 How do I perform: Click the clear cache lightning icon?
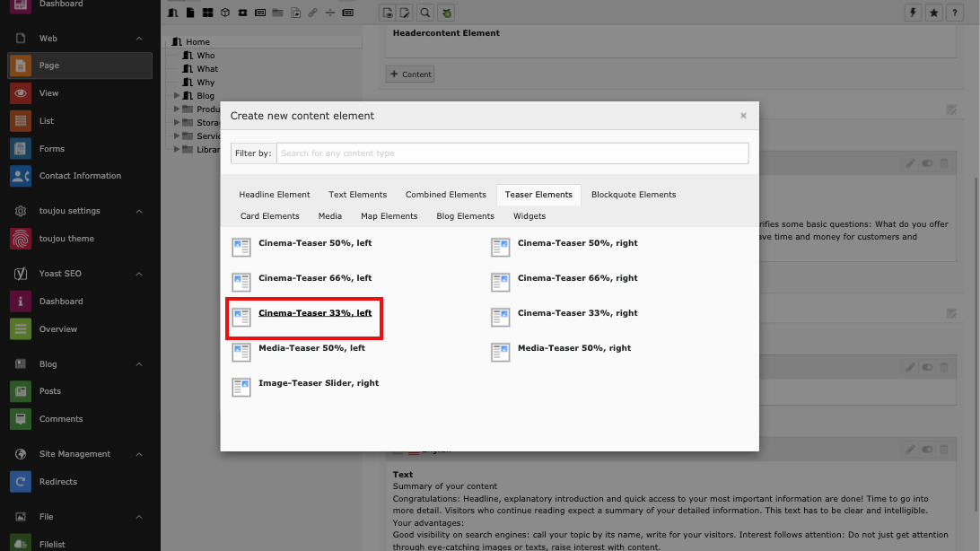pyautogui.click(x=914, y=13)
